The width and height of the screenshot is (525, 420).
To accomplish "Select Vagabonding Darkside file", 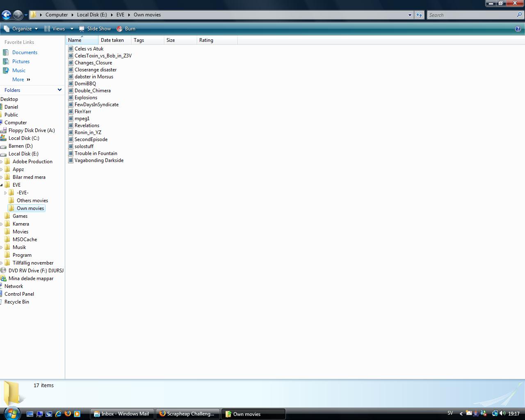I will click(x=99, y=160).
